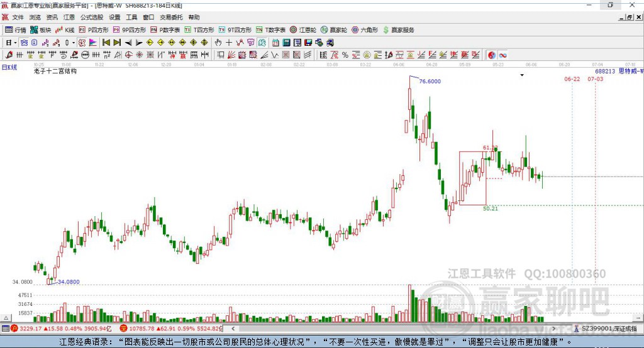The height and width of the screenshot is (348, 644).
Task: Click the Shanghai index 3229.17 status entry
Action: (62, 329)
